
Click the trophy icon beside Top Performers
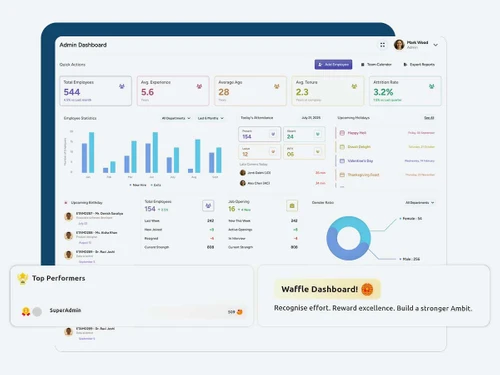pos(23,279)
